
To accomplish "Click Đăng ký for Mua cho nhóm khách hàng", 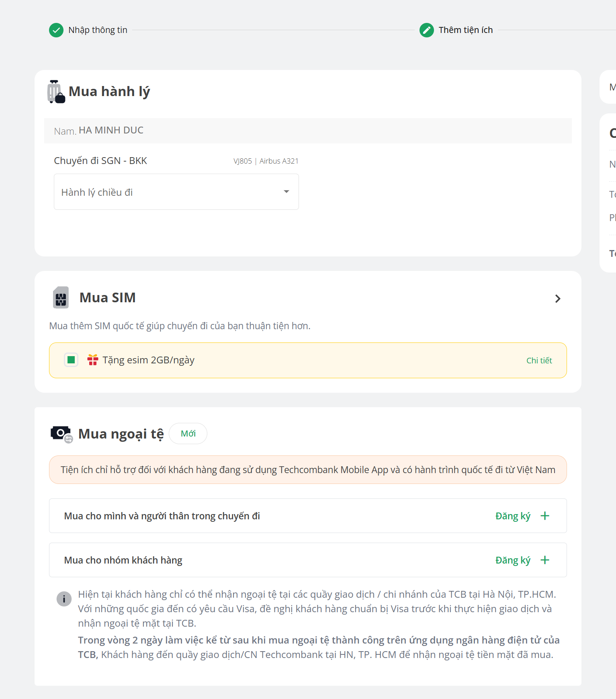I will point(513,560).
